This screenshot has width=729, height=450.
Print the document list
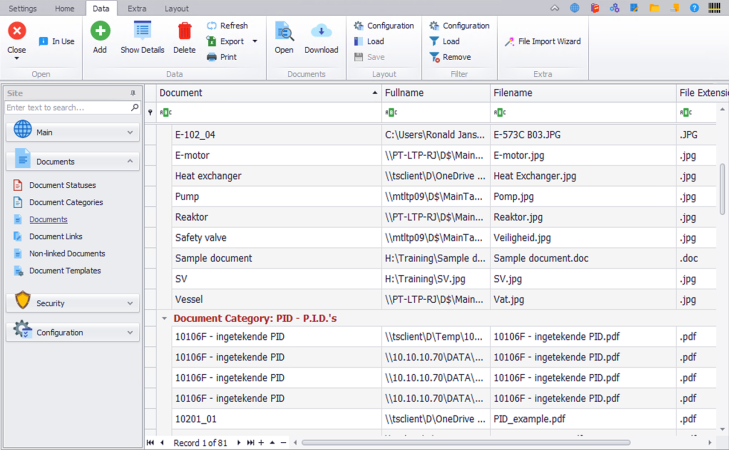(x=222, y=57)
